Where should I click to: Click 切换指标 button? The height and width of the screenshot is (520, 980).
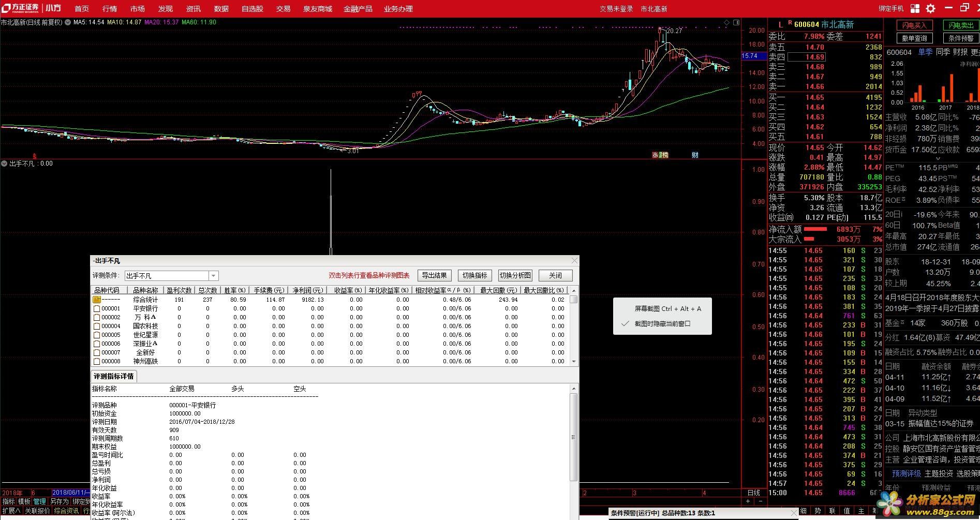pyautogui.click(x=475, y=276)
